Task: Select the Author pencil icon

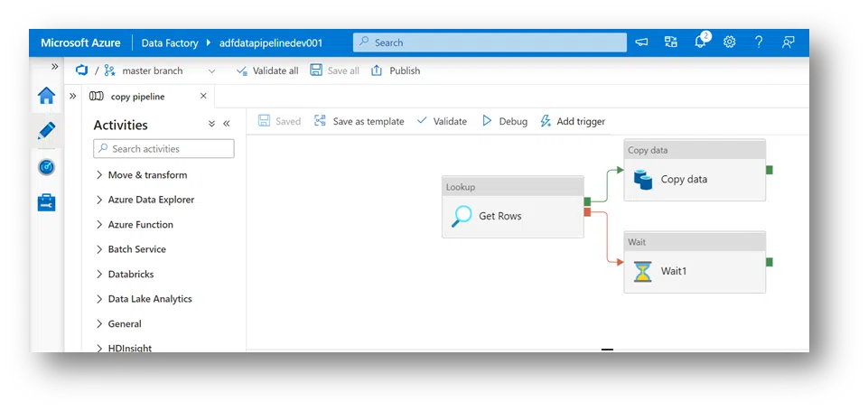Action: 46,131
